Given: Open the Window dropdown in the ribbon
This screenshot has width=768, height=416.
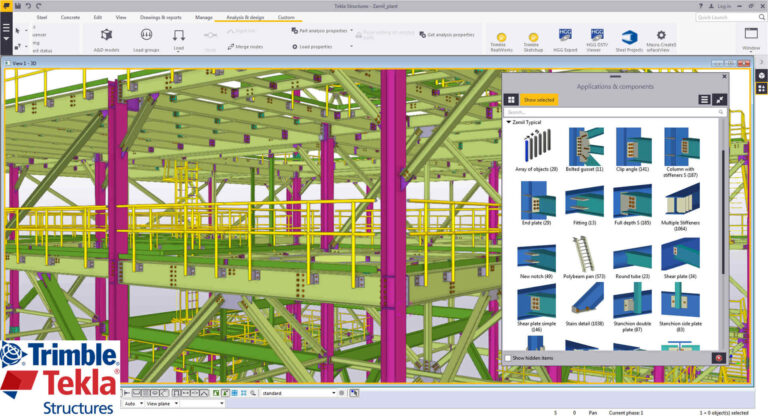Looking at the screenshot, I should click(750, 39).
